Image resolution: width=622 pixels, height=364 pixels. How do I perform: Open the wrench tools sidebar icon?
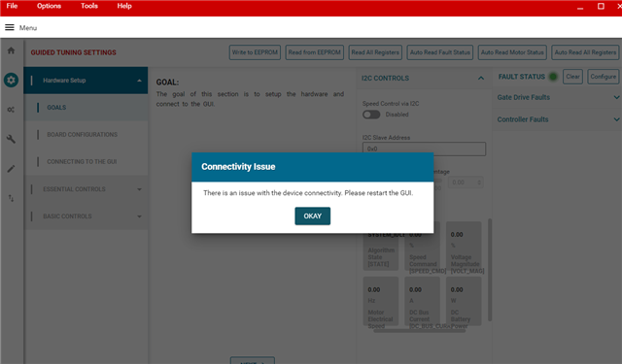11,139
